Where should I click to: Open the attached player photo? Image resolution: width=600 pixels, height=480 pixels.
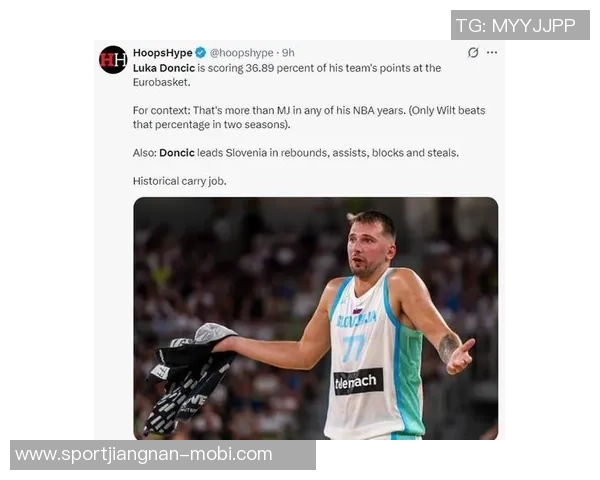tap(316, 318)
